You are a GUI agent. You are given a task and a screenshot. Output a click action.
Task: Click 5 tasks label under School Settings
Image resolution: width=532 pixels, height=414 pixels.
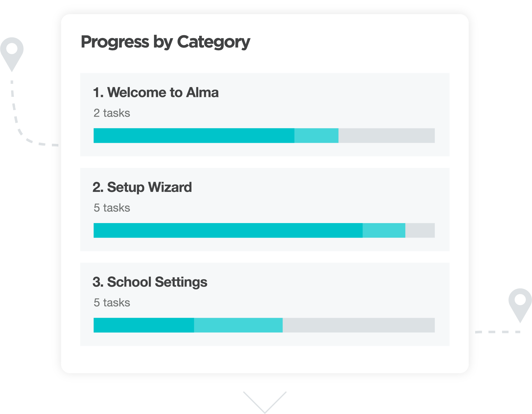(112, 302)
